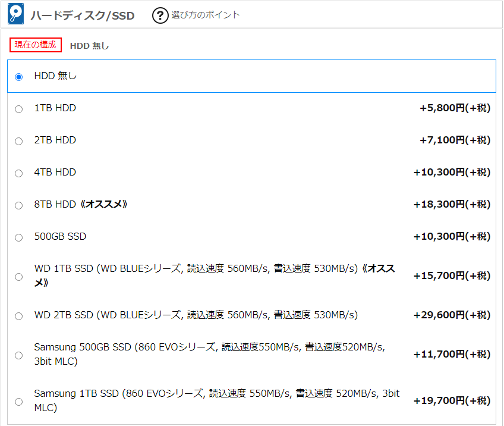Click the hard disk icon beside ハードディスク/SSD
The width and height of the screenshot is (504, 426).
(15, 14)
